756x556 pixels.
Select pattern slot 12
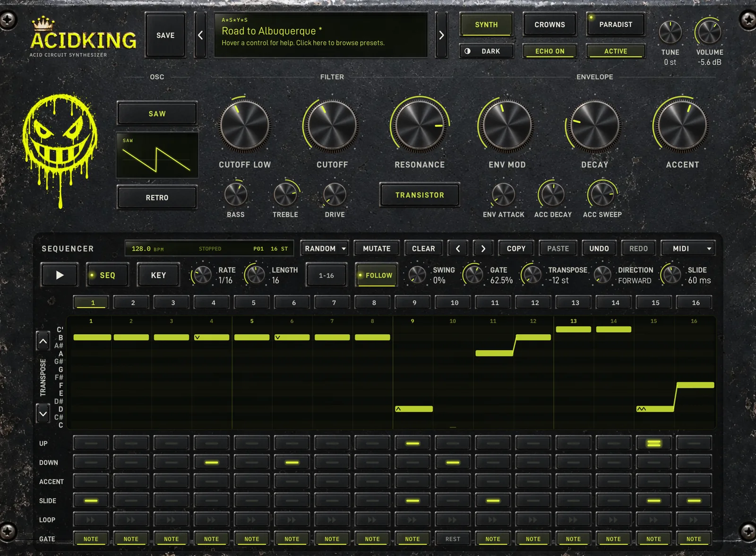(535, 303)
